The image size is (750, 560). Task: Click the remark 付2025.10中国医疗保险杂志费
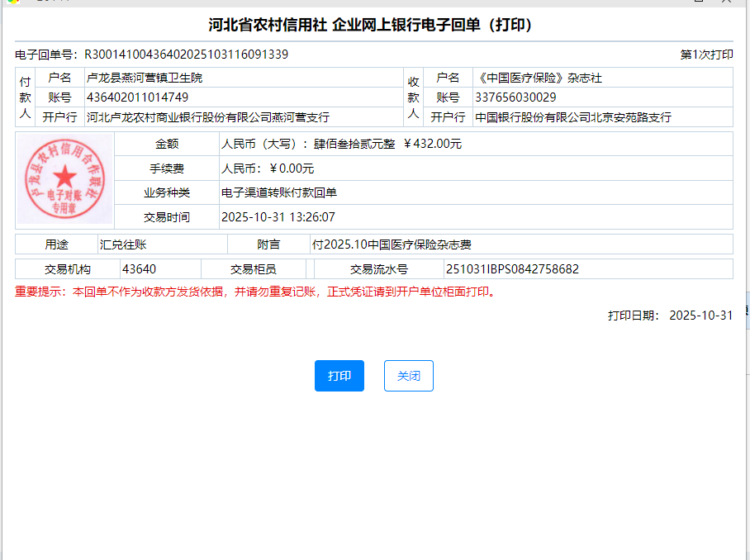click(x=392, y=244)
